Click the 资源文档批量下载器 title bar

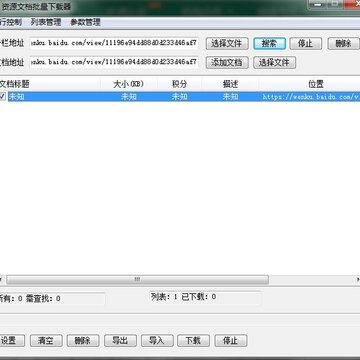[x=36, y=7]
